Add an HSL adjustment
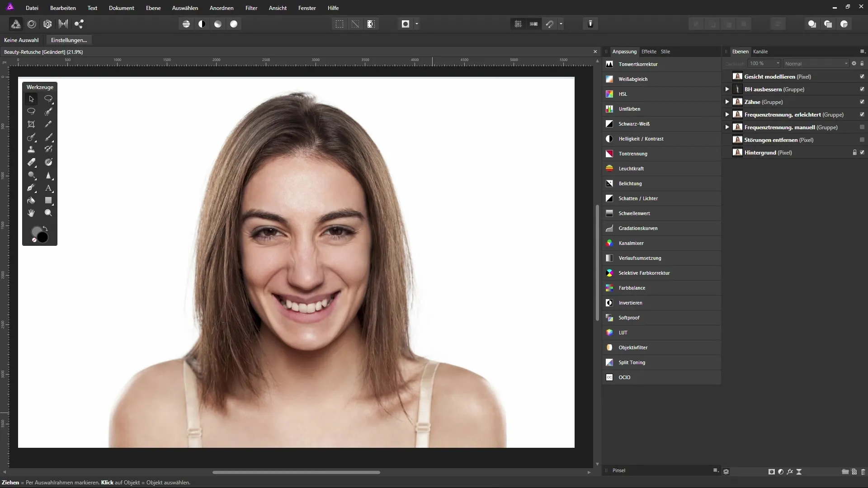 (x=661, y=94)
